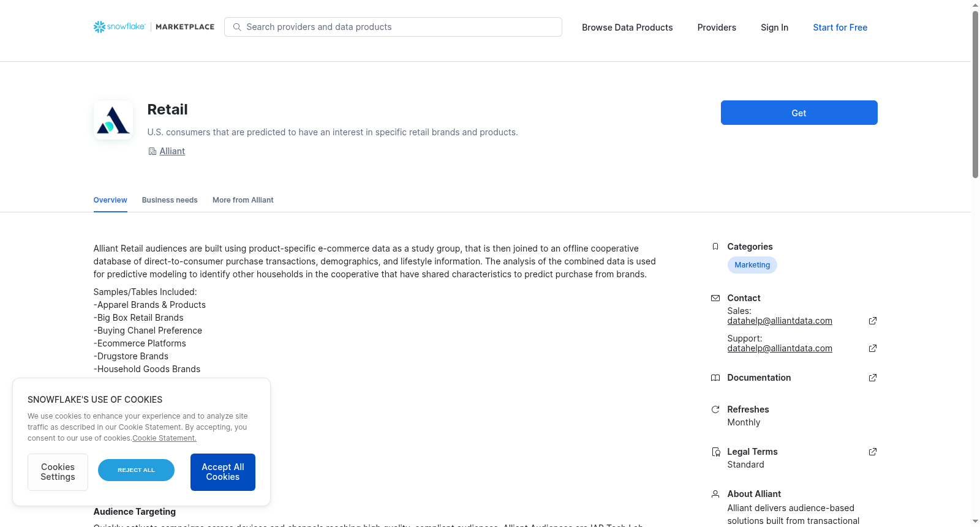The height and width of the screenshot is (527, 980).
Task: Click Start for Free link
Action: point(840,28)
